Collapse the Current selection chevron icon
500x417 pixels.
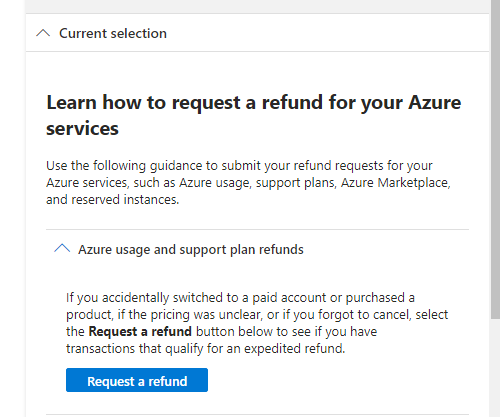tap(43, 33)
